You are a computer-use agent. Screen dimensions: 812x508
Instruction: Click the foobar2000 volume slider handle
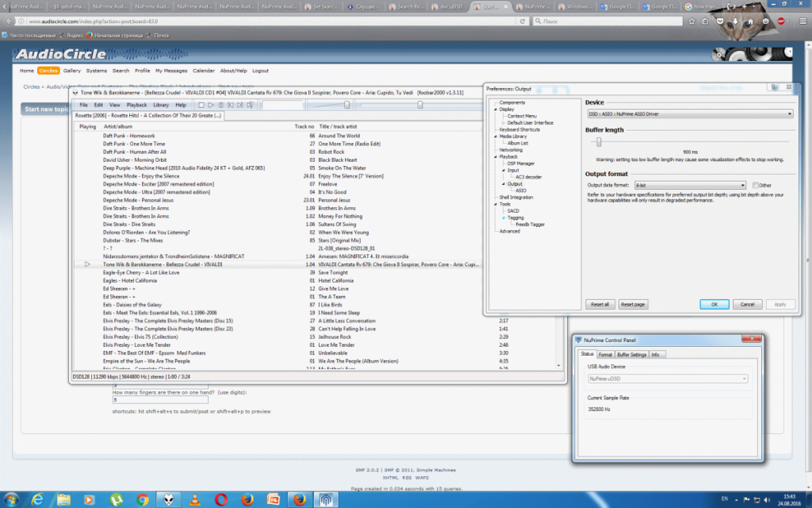347,105
